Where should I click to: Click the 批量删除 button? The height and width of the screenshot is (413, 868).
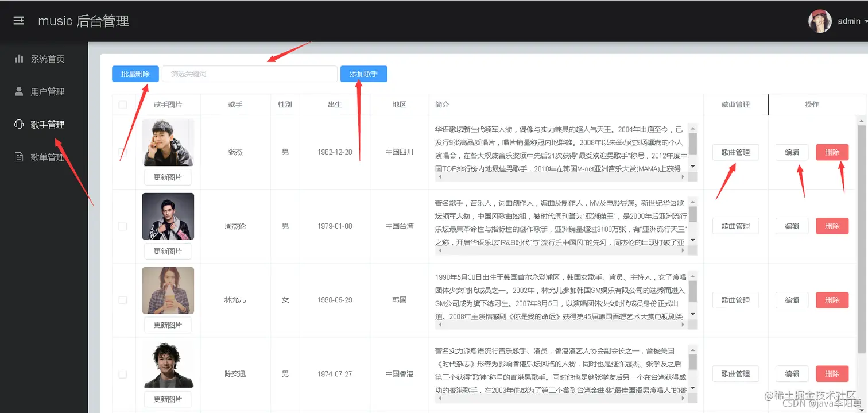coord(135,74)
